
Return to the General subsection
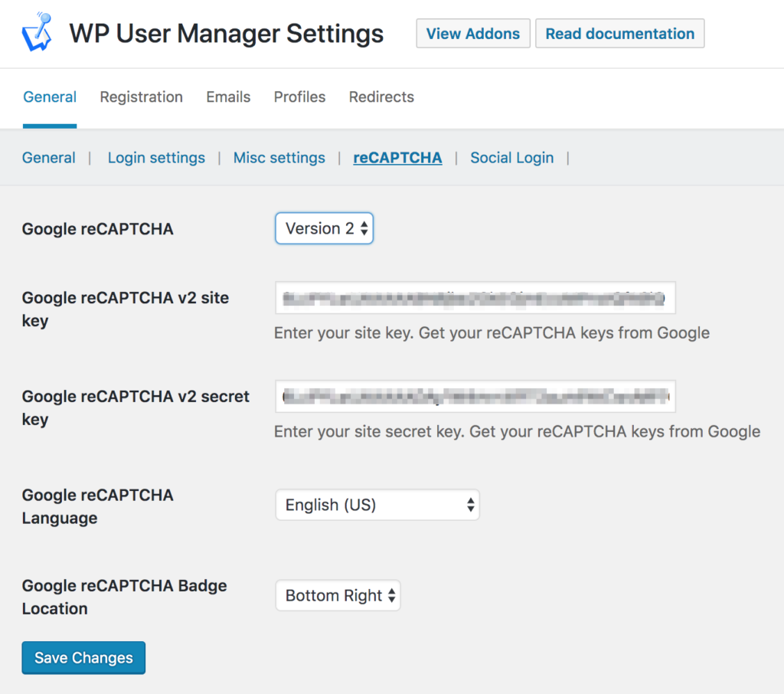coord(48,157)
